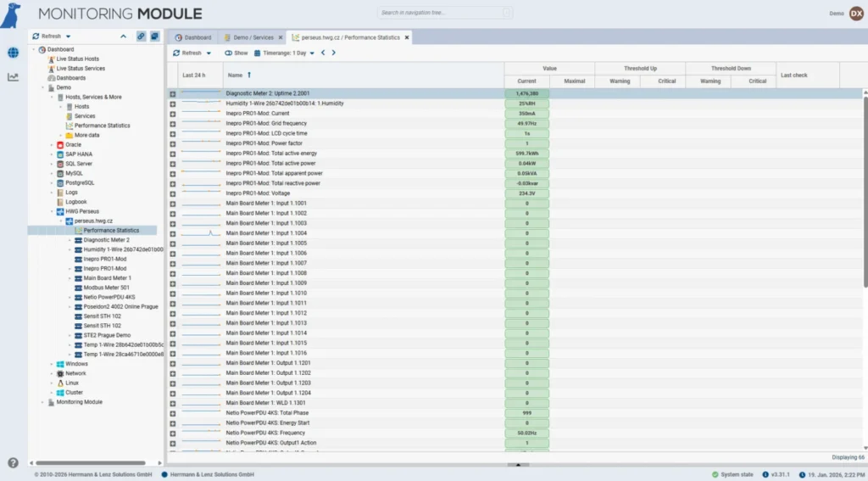Click the link icon in navigation toolbar
868x481 pixels.
click(x=142, y=36)
